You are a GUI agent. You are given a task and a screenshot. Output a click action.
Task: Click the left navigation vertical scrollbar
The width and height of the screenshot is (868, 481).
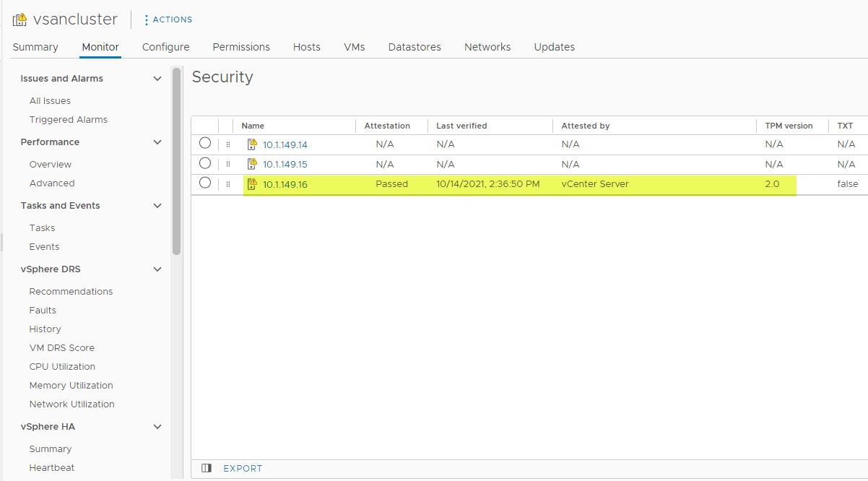click(176, 160)
